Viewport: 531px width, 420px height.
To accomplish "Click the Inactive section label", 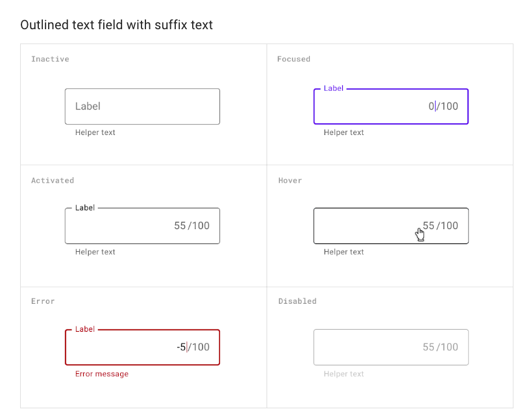I will click(x=50, y=58).
